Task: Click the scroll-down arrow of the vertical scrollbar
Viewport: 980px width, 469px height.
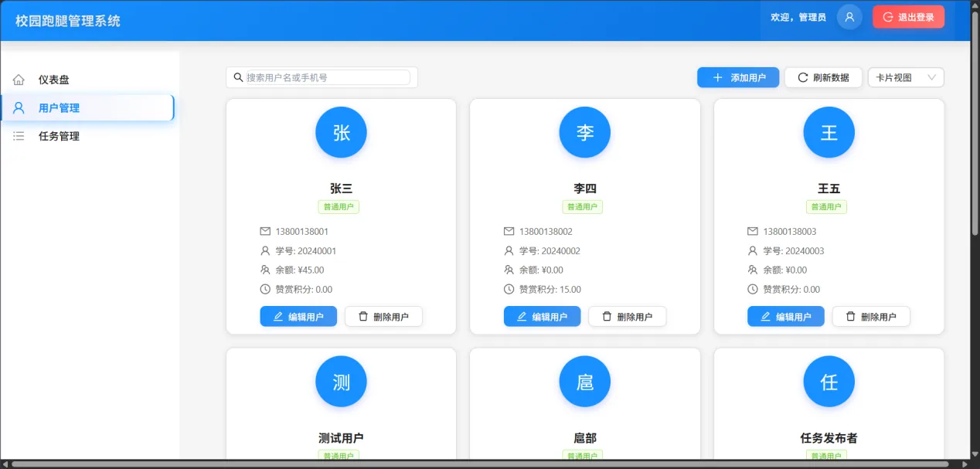Action: 975,454
